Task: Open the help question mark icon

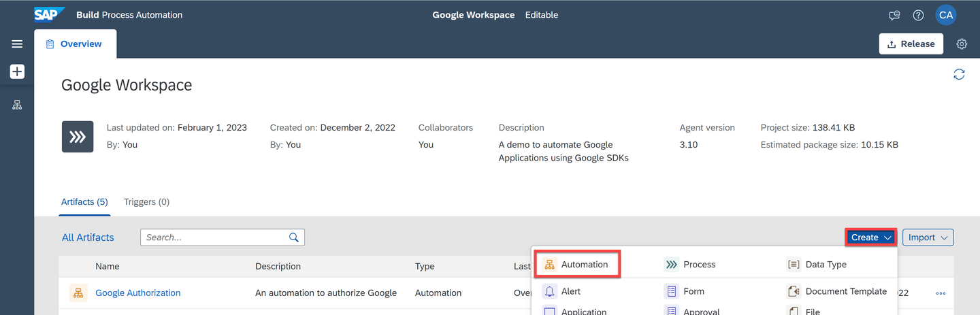Action: pos(918,15)
